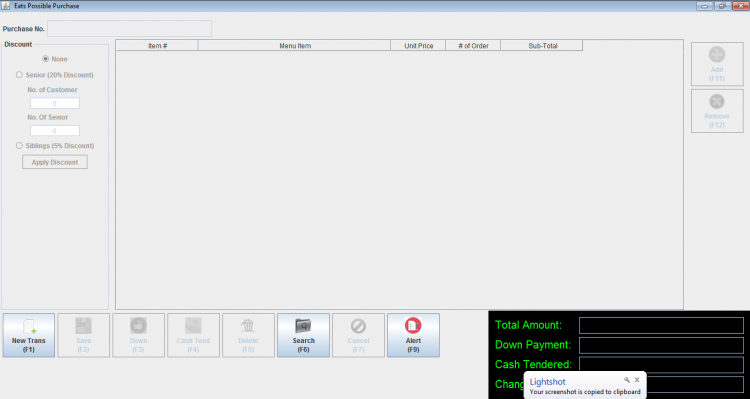Open Search (F6) folder icon

303,326
